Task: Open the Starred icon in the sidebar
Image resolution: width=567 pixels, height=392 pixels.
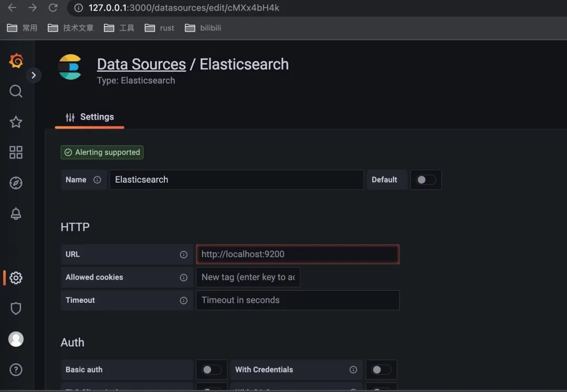Action: click(16, 122)
